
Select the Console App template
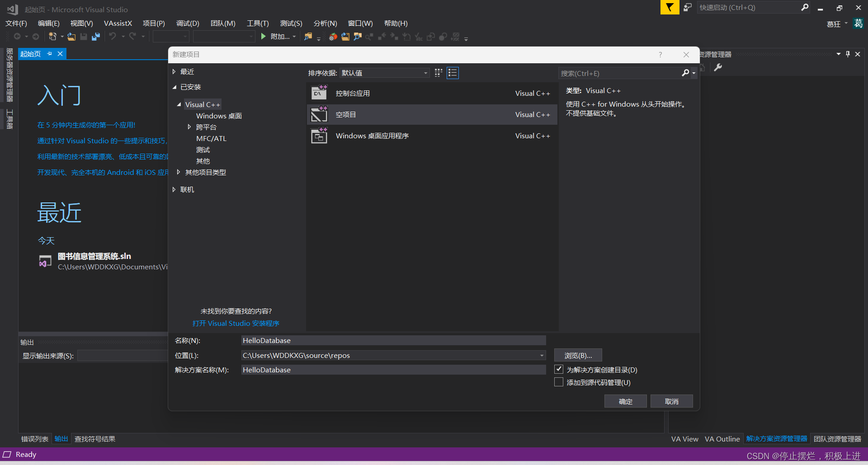[432, 93]
